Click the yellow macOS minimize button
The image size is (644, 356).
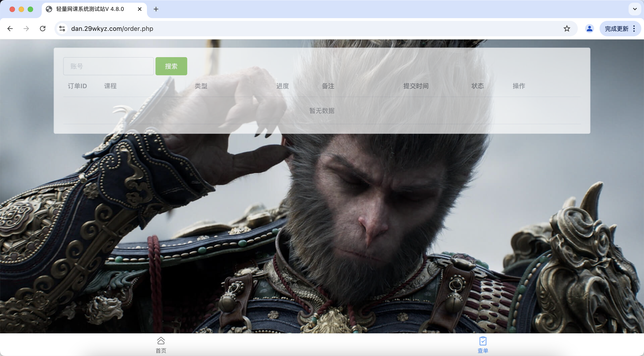click(x=21, y=9)
